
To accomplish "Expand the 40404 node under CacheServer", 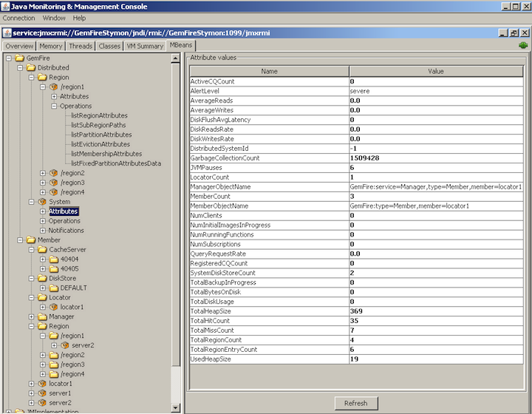I will tap(43, 259).
